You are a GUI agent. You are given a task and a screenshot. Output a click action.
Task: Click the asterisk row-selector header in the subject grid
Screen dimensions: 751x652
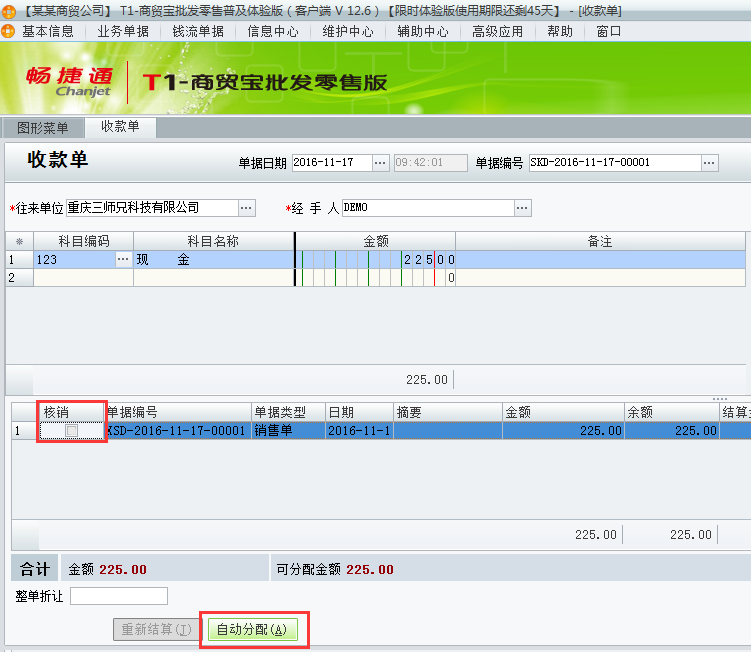(20, 241)
